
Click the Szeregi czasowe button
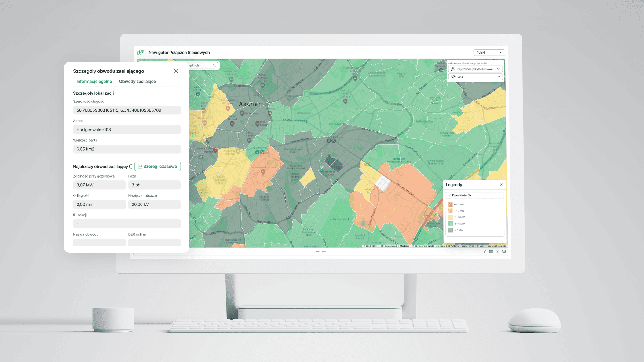pyautogui.click(x=158, y=167)
